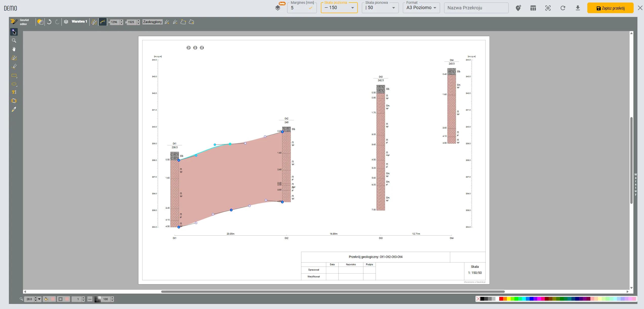The width and height of the screenshot is (644, 309).
Task: Choose the ellipse shape tool
Action: 14,84
